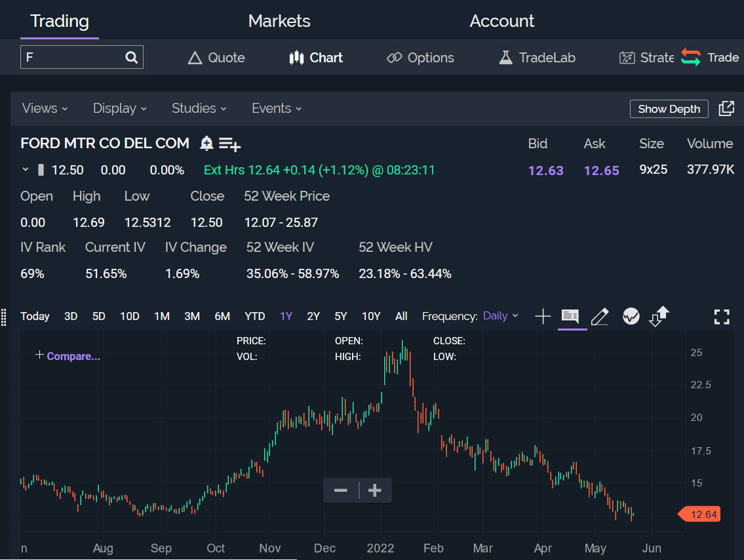The height and width of the screenshot is (560, 744).
Task: Zoom in chart with plus button
Action: [375, 490]
